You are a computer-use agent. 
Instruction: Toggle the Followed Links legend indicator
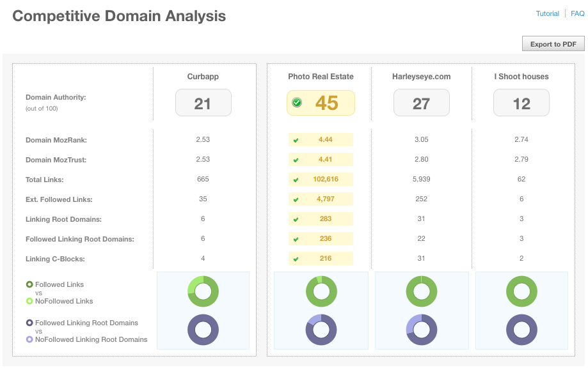coord(29,284)
